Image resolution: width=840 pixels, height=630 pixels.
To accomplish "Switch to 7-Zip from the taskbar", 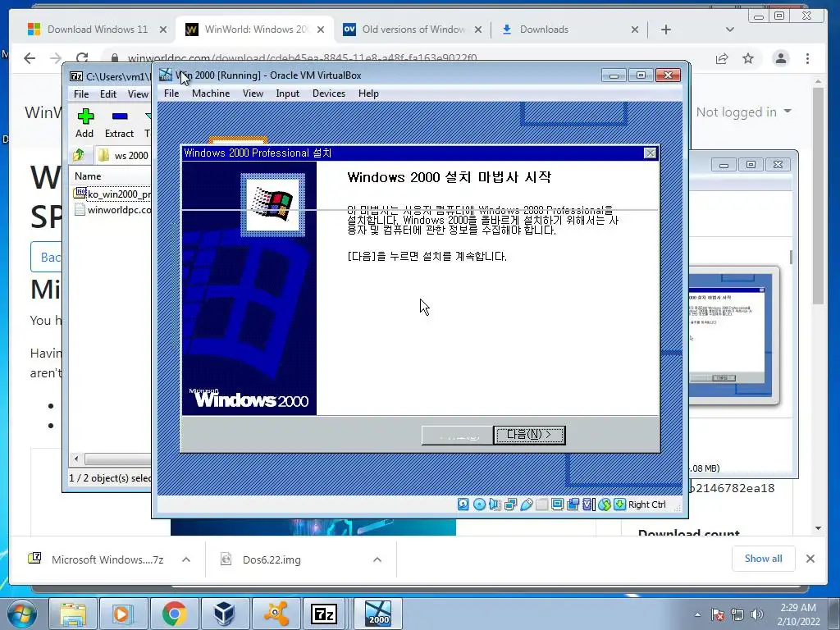I will point(325,614).
